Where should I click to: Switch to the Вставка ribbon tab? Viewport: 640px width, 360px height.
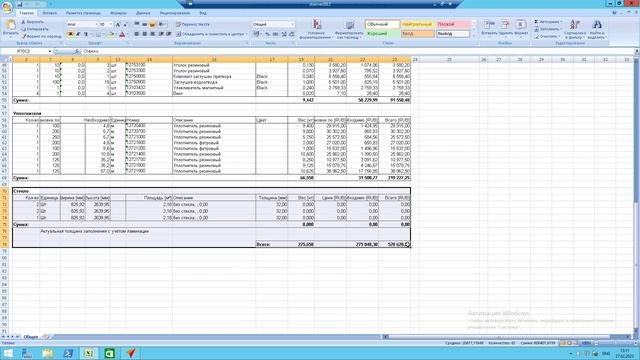click(50, 13)
